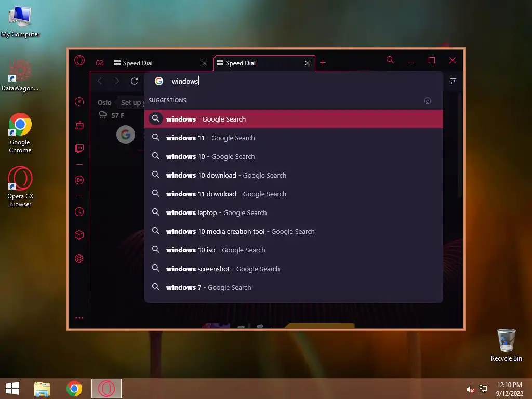Click the address bar containing 'windows'
532x399 pixels.
pyautogui.click(x=294, y=81)
